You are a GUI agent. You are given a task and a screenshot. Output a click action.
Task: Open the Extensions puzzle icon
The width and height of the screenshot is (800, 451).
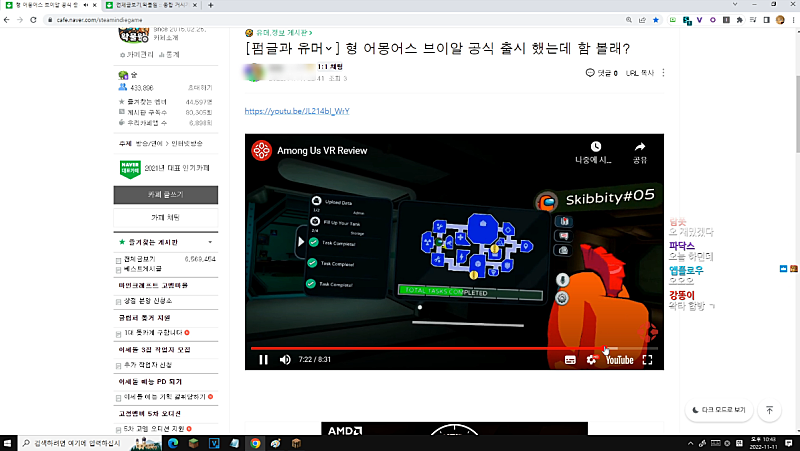739,20
